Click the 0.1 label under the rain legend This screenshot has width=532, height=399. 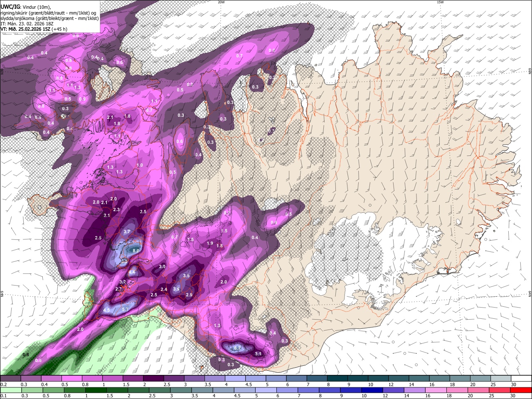click(4, 396)
